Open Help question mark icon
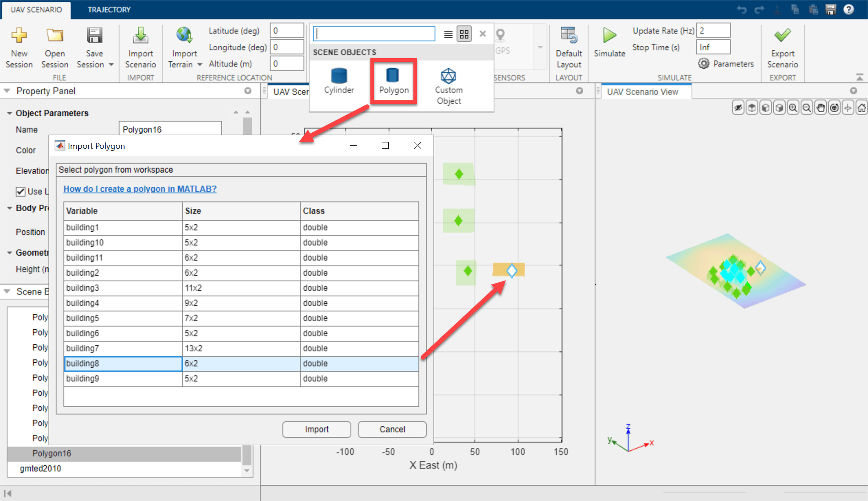 click(x=849, y=10)
